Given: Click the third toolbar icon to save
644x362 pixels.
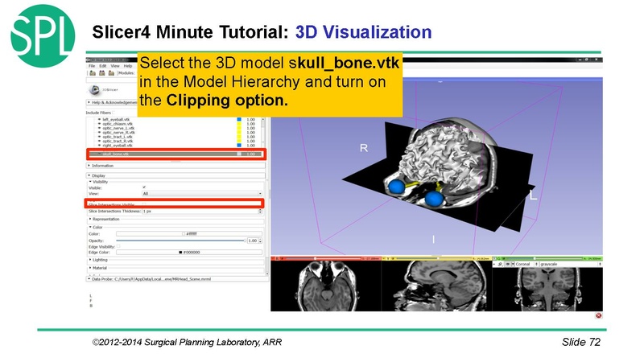Looking at the screenshot, I should (111, 73).
